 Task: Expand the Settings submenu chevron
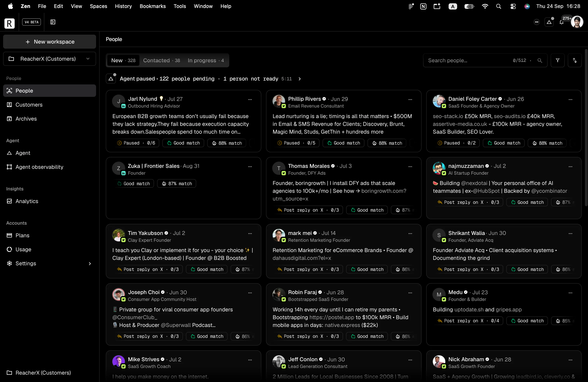(x=90, y=263)
